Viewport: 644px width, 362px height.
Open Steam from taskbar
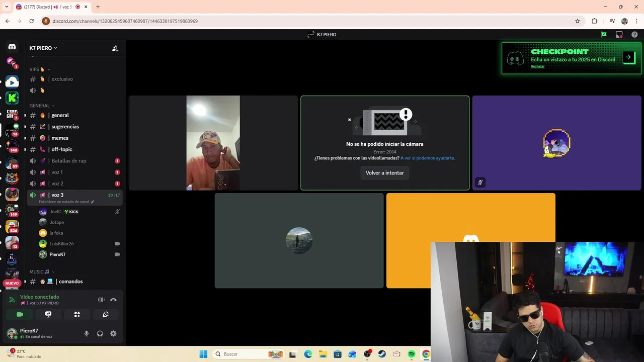click(x=382, y=354)
